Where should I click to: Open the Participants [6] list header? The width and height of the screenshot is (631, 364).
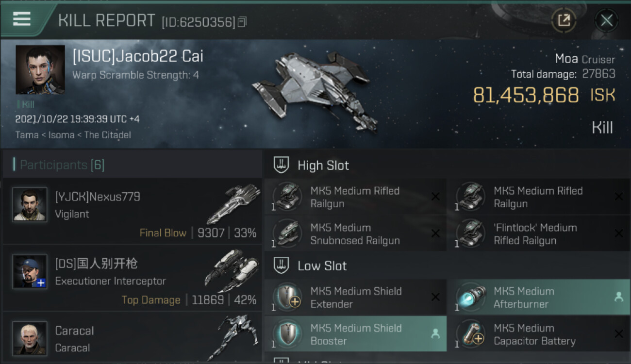tap(62, 165)
